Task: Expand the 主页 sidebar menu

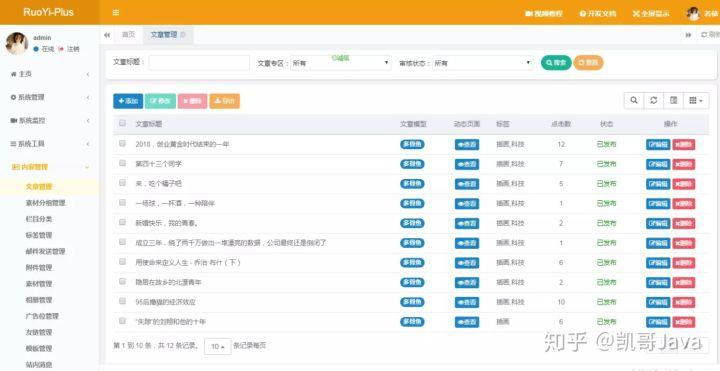Action: click(x=50, y=74)
